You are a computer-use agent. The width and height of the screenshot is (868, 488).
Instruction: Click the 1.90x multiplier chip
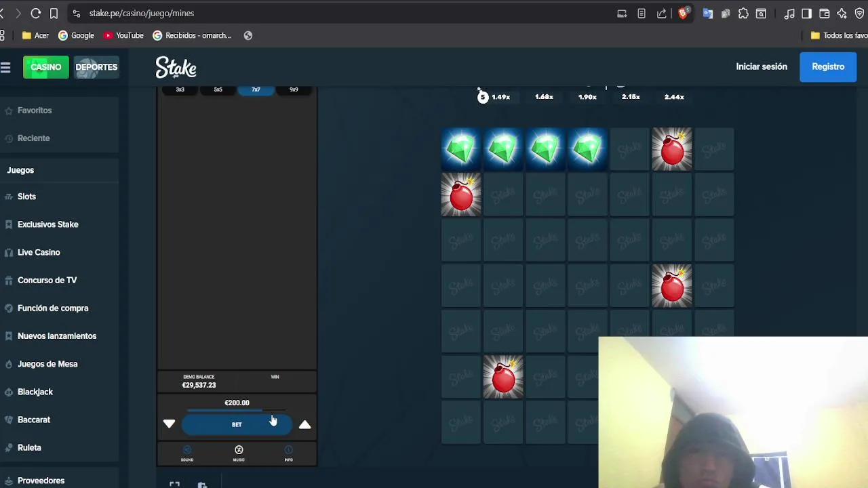point(587,97)
